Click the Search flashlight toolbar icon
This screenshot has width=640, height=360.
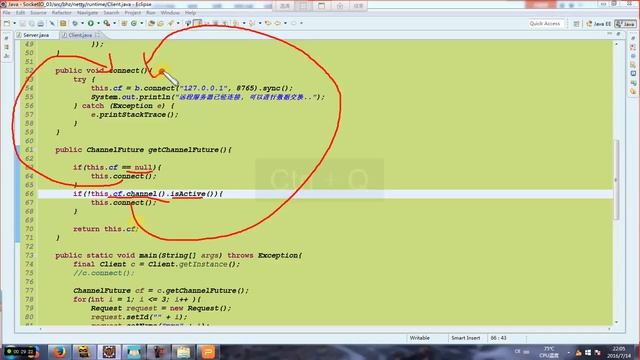point(171,23)
